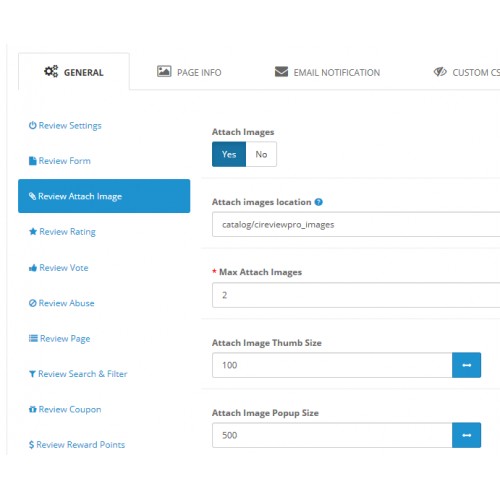This screenshot has width=500, height=500.
Task: Open the Review Settings section
Action: (x=65, y=126)
